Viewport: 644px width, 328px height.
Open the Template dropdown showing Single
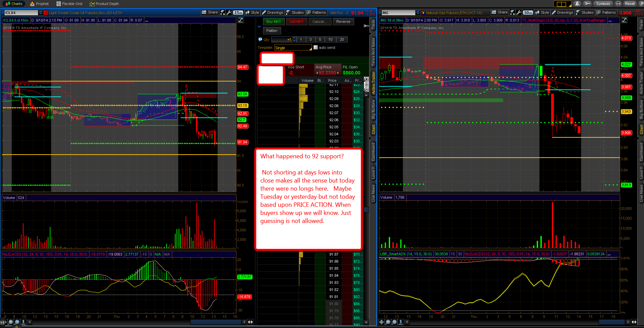click(x=293, y=48)
